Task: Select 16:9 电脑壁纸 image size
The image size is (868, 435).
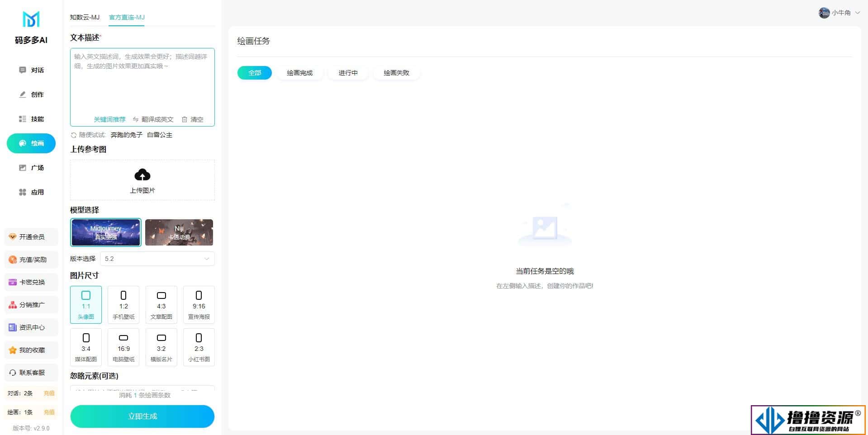Action: pos(123,347)
